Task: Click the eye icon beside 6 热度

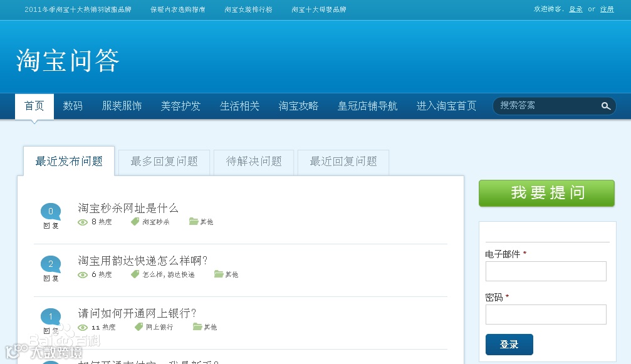Action: coord(83,275)
